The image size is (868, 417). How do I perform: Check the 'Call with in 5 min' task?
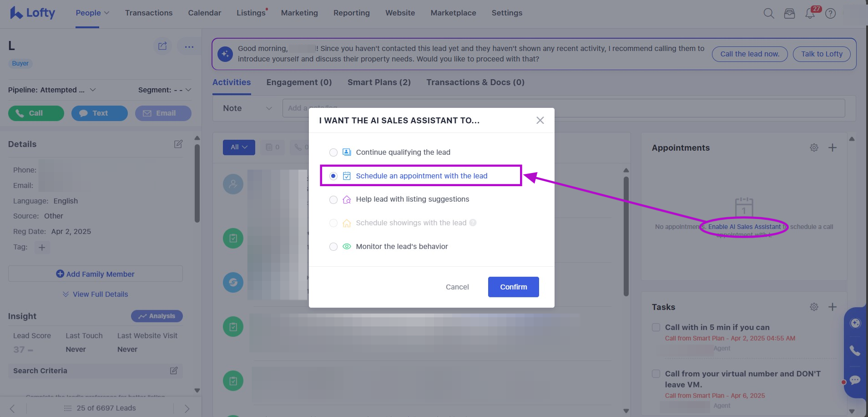[x=656, y=327]
